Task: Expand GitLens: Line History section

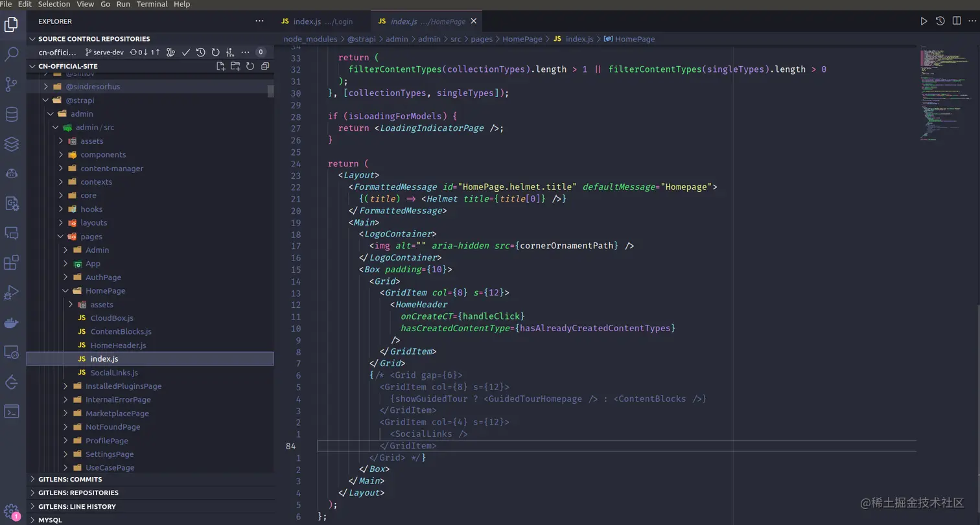Action: (x=150, y=506)
